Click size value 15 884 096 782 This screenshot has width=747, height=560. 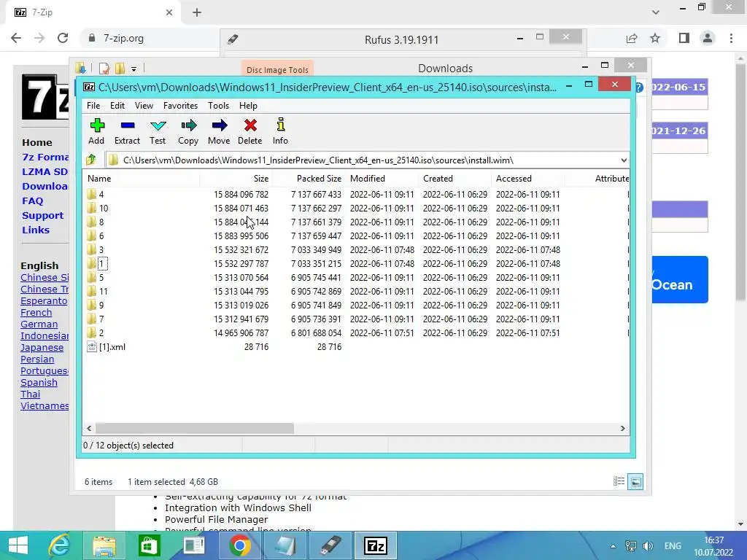(x=241, y=194)
